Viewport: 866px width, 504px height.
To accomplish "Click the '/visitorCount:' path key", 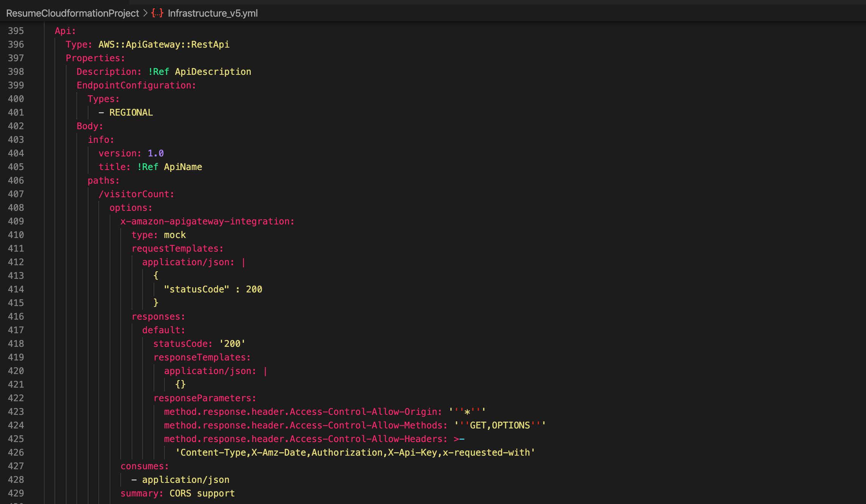I will (137, 194).
